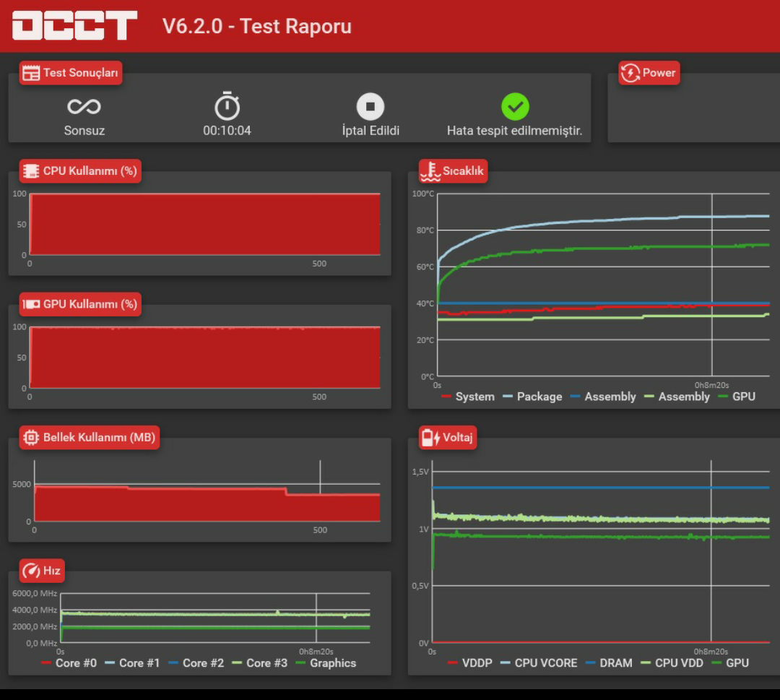Toggle GPU series in temperature legend
Viewport: 780px width, 700px height.
(x=737, y=397)
